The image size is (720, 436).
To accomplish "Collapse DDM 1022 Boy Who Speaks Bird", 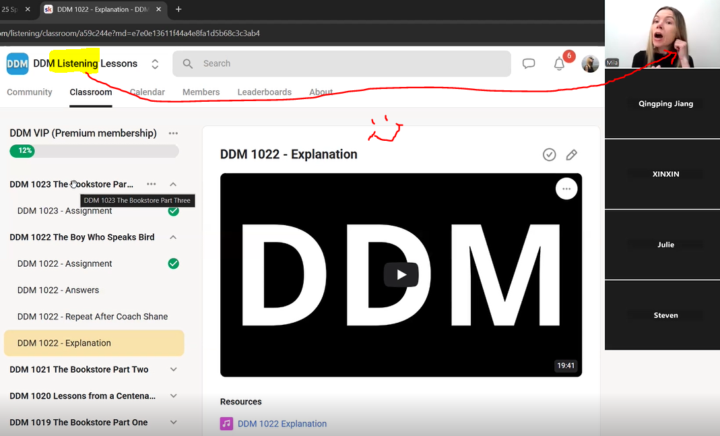I will (173, 237).
